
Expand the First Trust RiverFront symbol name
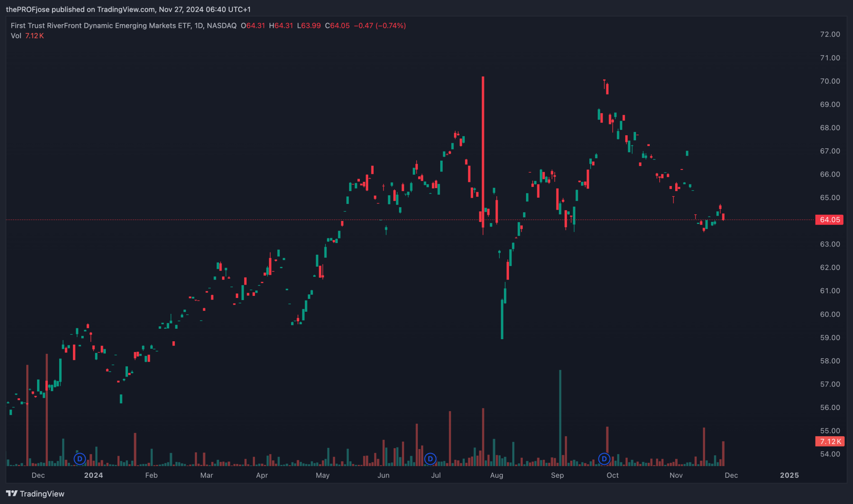[x=100, y=25]
